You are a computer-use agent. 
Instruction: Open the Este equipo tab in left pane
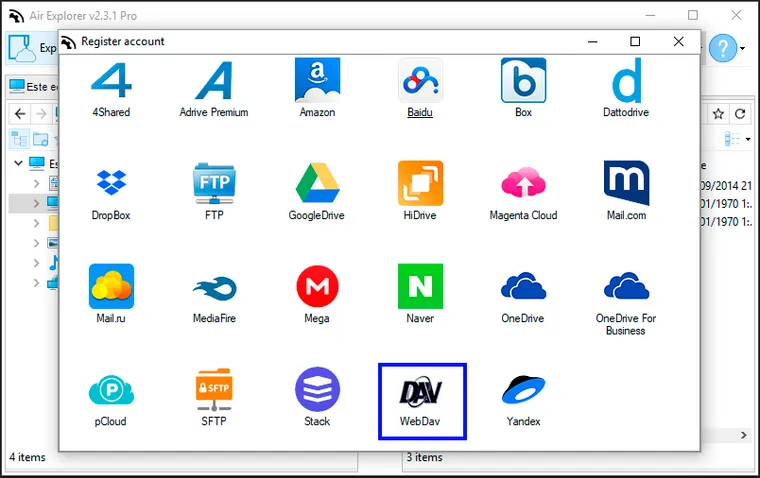click(x=33, y=87)
